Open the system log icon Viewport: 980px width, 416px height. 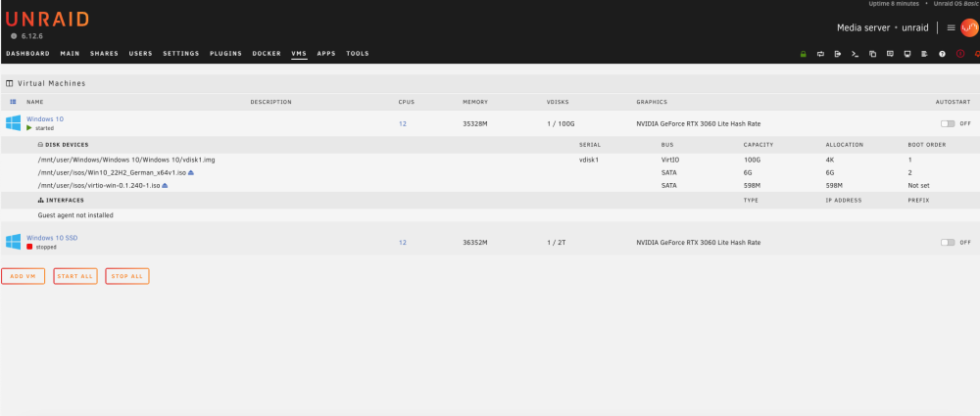924,55
